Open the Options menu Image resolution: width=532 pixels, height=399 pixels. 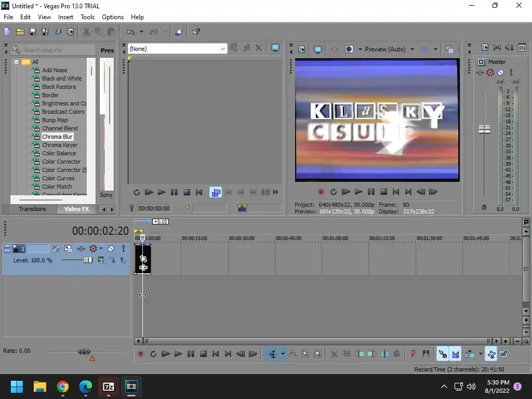pos(113,17)
